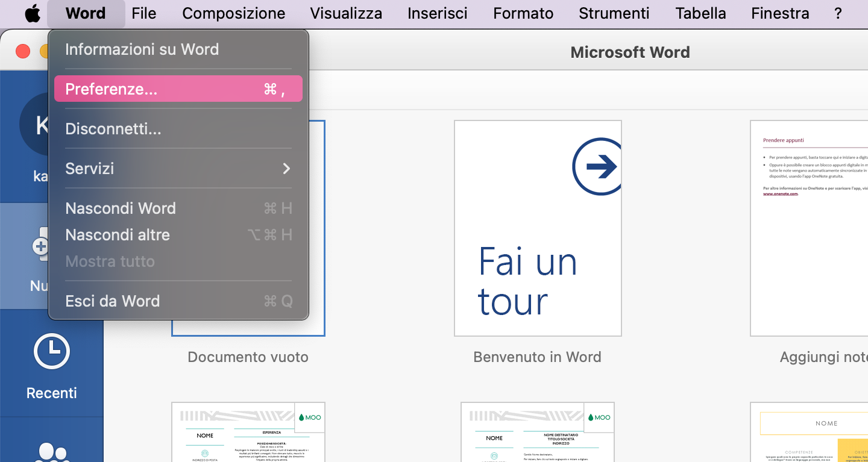Open the Strumenti menu

pyautogui.click(x=614, y=13)
